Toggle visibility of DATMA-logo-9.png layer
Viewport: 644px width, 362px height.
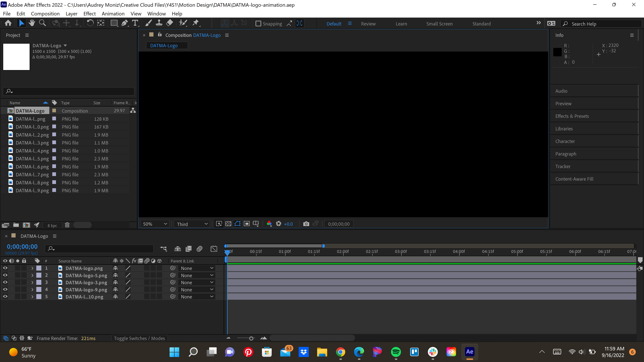tap(5, 289)
